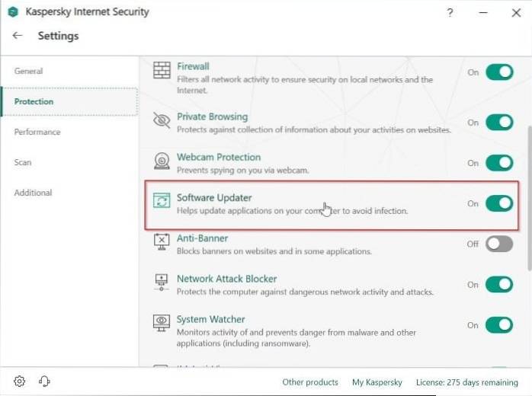The width and height of the screenshot is (532, 396).
Task: Click the Webcam Protection camera icon
Action: [x=162, y=161]
